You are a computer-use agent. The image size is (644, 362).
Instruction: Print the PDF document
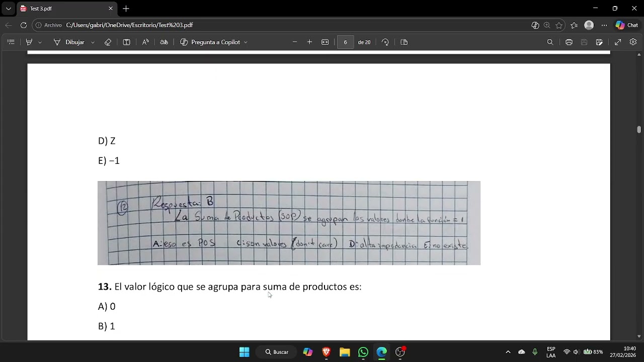(569, 42)
